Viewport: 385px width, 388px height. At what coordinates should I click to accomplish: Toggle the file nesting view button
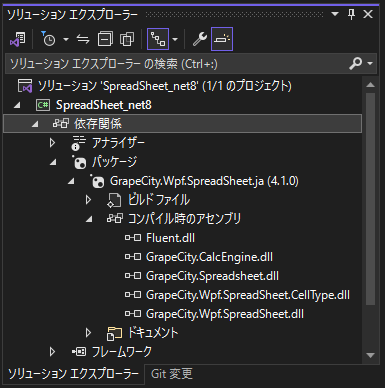point(158,39)
